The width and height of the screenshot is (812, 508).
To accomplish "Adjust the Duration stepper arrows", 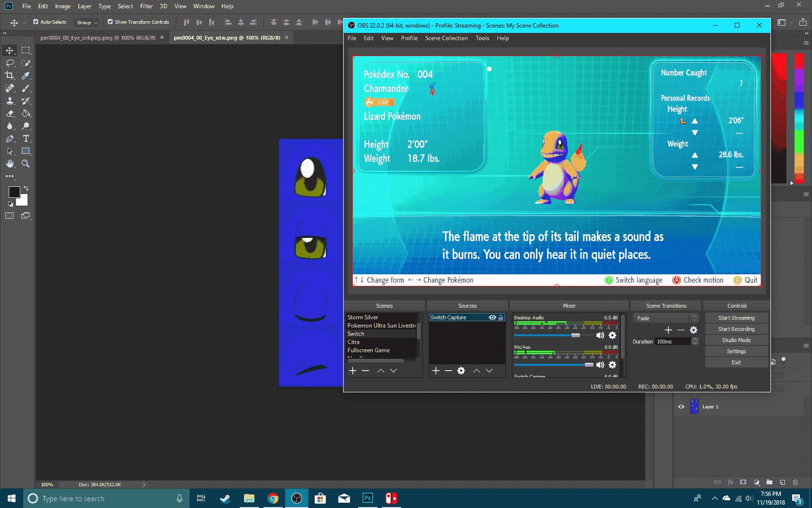I will point(695,341).
